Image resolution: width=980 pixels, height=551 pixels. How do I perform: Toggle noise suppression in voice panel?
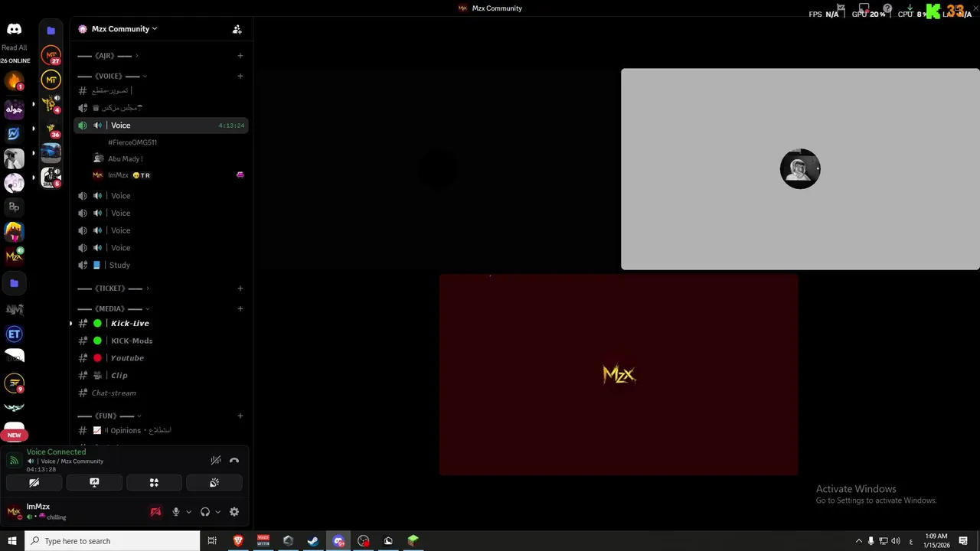(x=215, y=460)
